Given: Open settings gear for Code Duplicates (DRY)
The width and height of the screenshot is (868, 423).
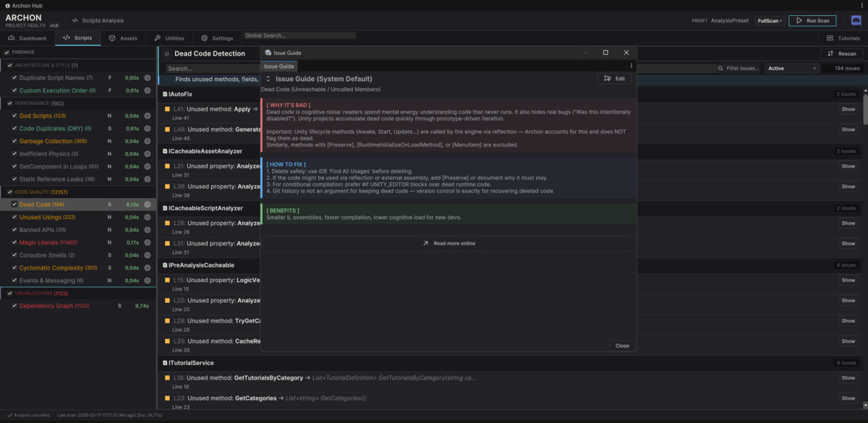Looking at the screenshot, I should [x=147, y=128].
